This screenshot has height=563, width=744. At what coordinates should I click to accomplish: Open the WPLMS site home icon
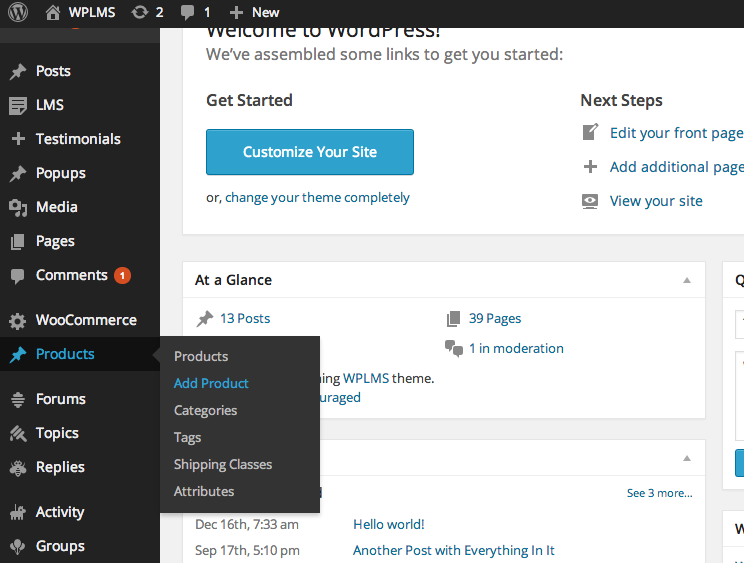pos(53,12)
